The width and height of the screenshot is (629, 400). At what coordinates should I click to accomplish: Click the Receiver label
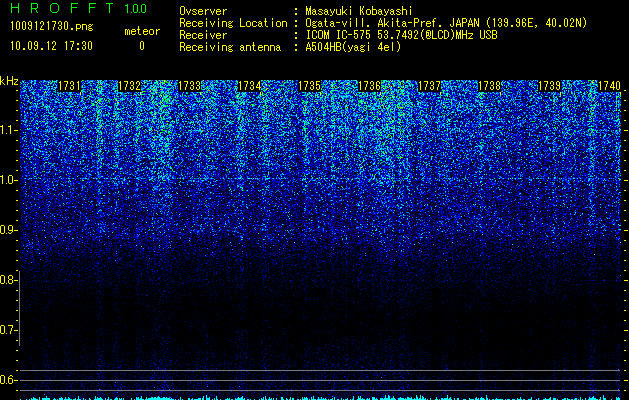click(x=203, y=35)
